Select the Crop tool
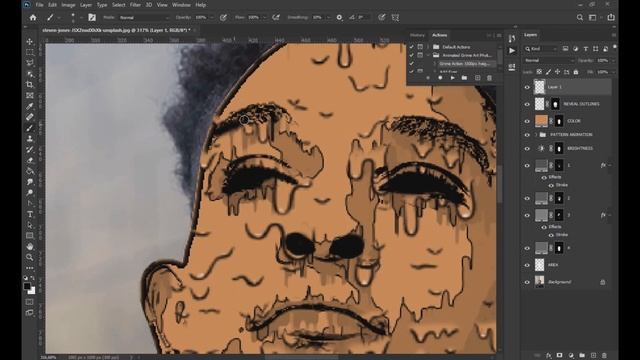 (30, 84)
